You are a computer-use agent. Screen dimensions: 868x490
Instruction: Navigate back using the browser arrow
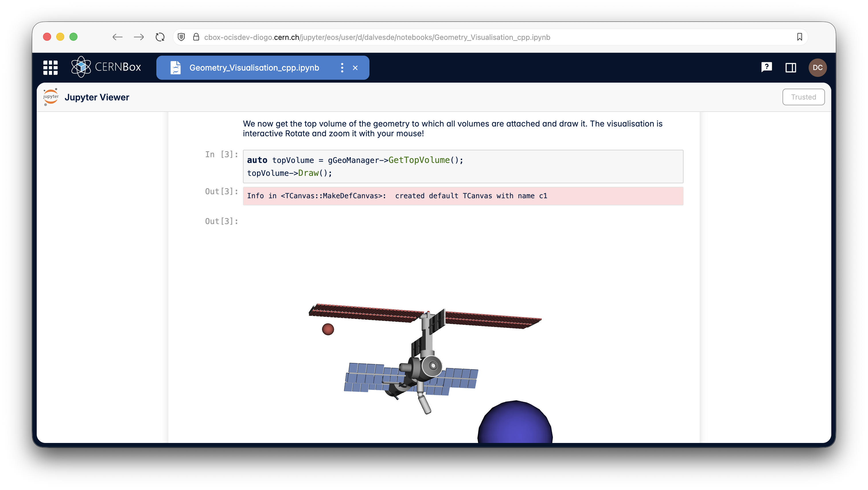(x=118, y=37)
